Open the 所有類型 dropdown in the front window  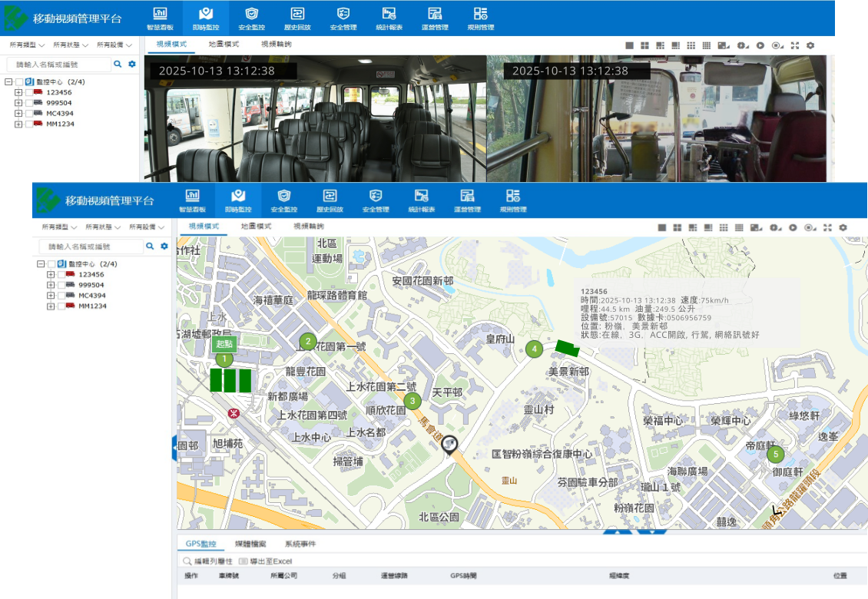click(60, 227)
